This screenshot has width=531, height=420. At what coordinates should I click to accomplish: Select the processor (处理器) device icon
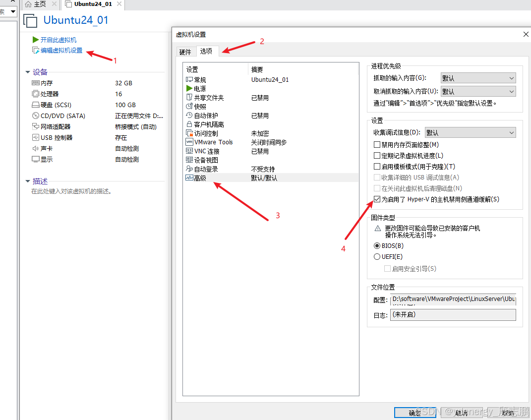coord(36,94)
